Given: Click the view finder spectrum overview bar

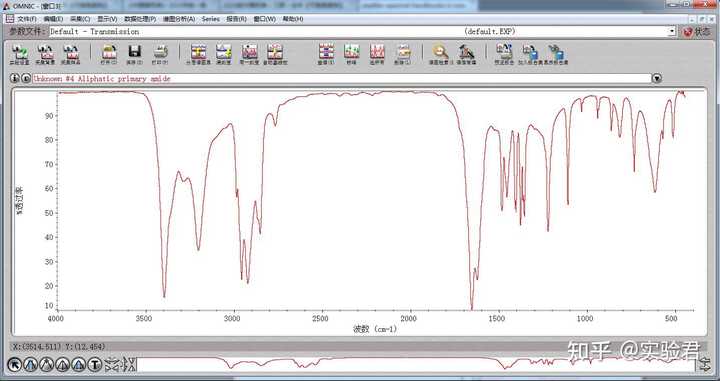Looking at the screenshot, I should (416, 365).
